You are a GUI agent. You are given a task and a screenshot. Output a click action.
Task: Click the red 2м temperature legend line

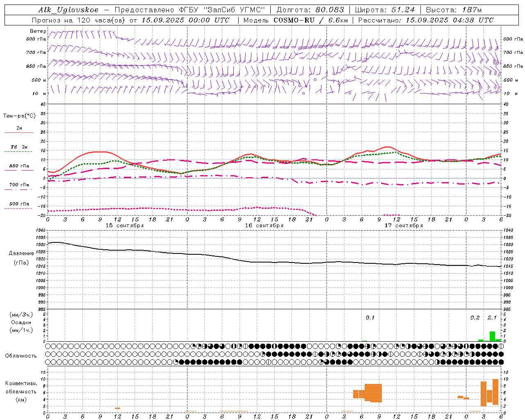(x=19, y=132)
